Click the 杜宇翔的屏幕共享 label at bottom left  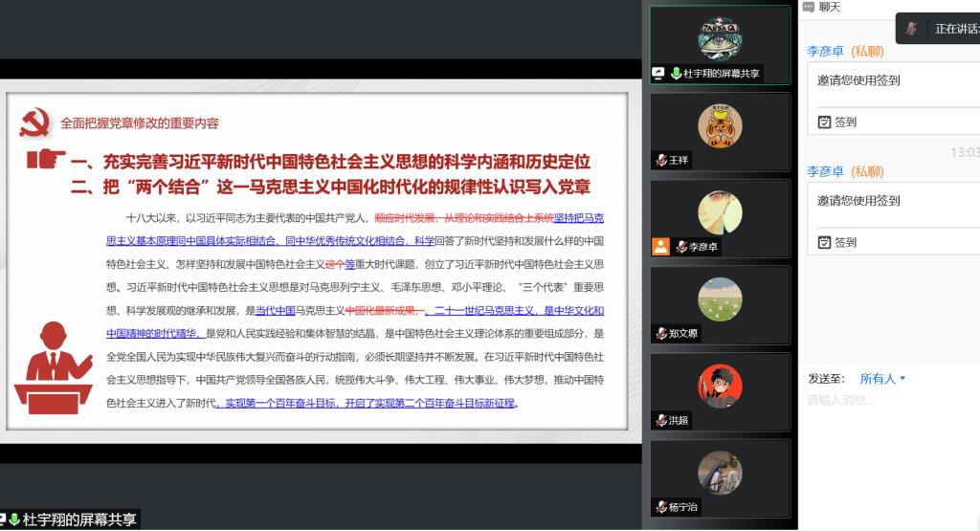tap(77, 520)
